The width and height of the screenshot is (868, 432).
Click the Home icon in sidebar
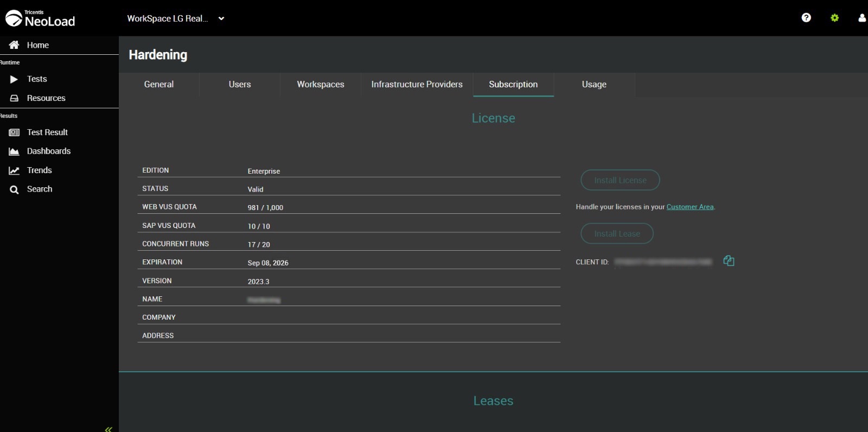(14, 45)
